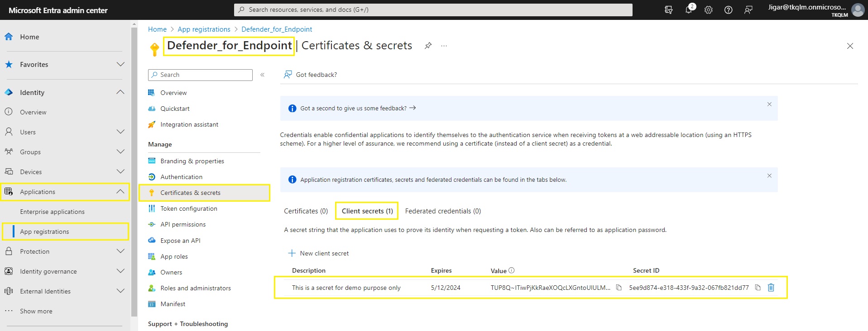Click the Value info icon

pos(512,270)
